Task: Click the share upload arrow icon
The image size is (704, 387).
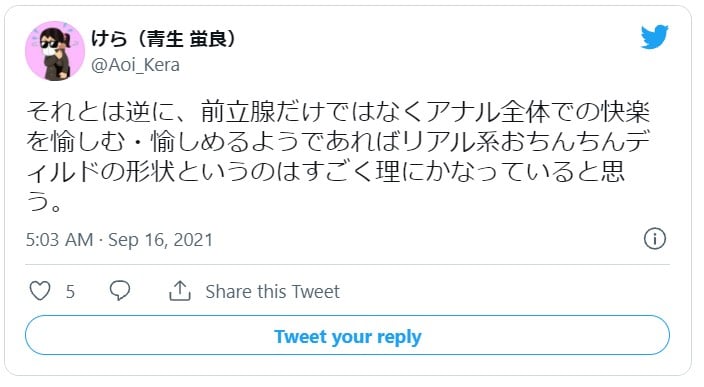Action: pos(180,291)
